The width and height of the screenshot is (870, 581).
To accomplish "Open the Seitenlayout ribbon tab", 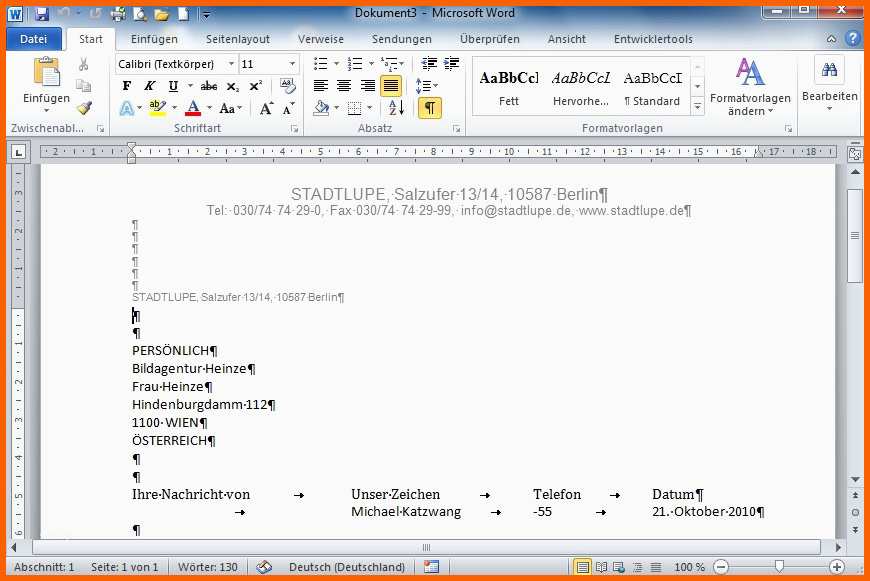I will point(238,39).
